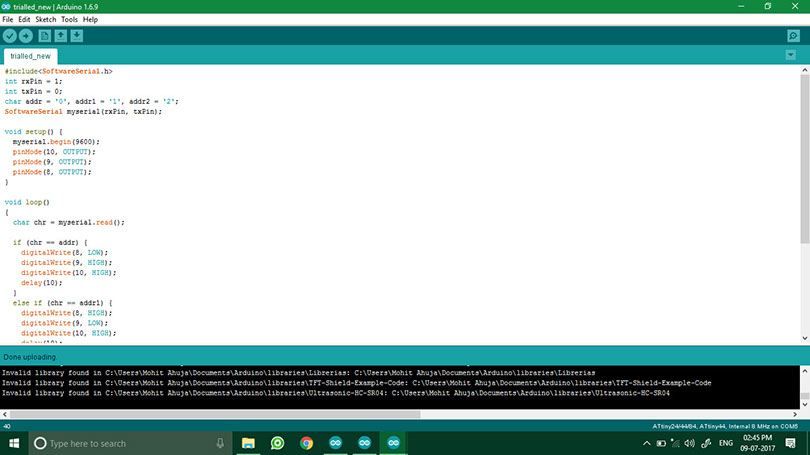The height and width of the screenshot is (455, 810).
Task: Click the line number 40 in status bar
Action: 7,427
